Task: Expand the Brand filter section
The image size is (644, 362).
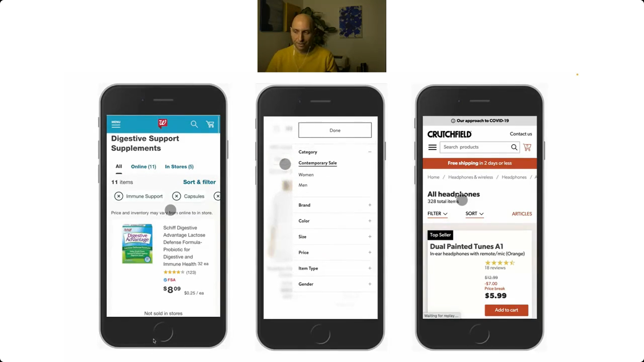Action: click(x=370, y=205)
